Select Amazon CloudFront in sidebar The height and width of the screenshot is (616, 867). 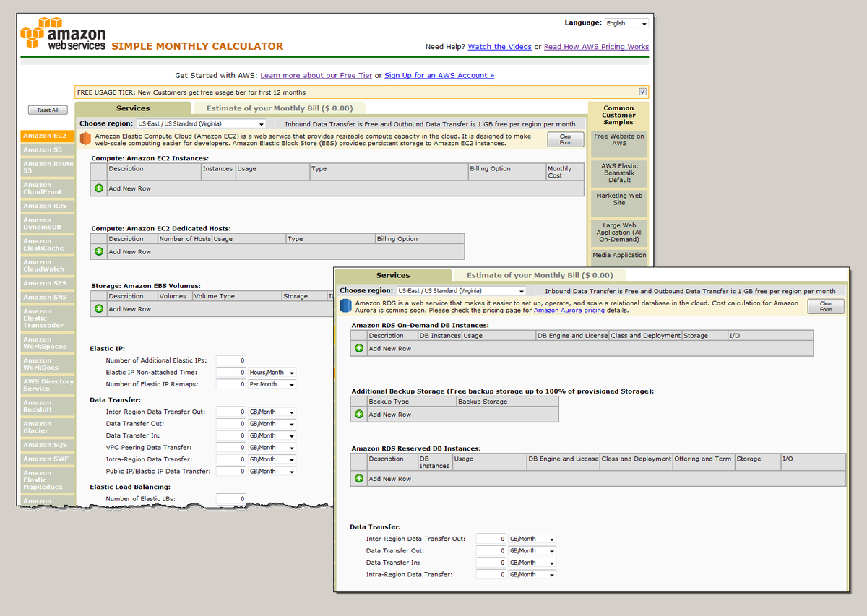click(48, 188)
